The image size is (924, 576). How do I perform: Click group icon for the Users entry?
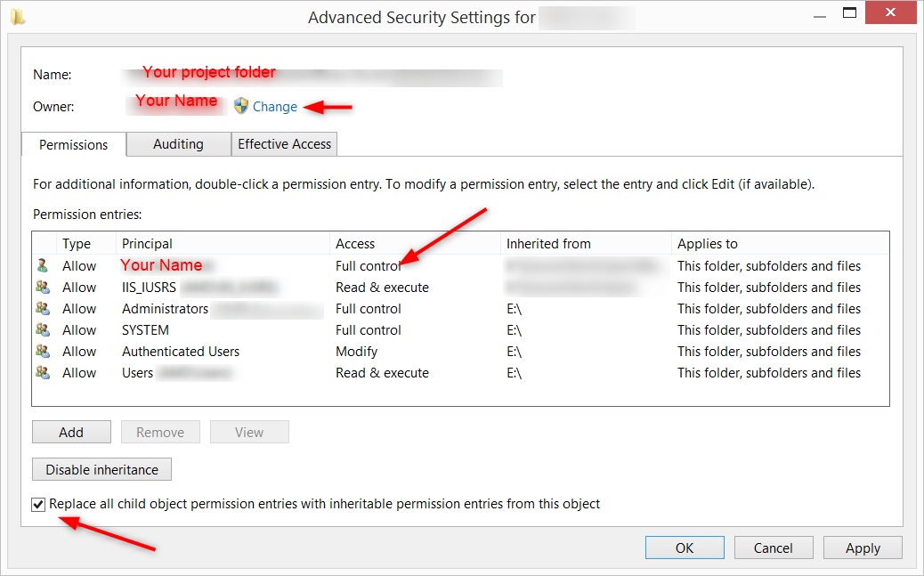click(42, 372)
